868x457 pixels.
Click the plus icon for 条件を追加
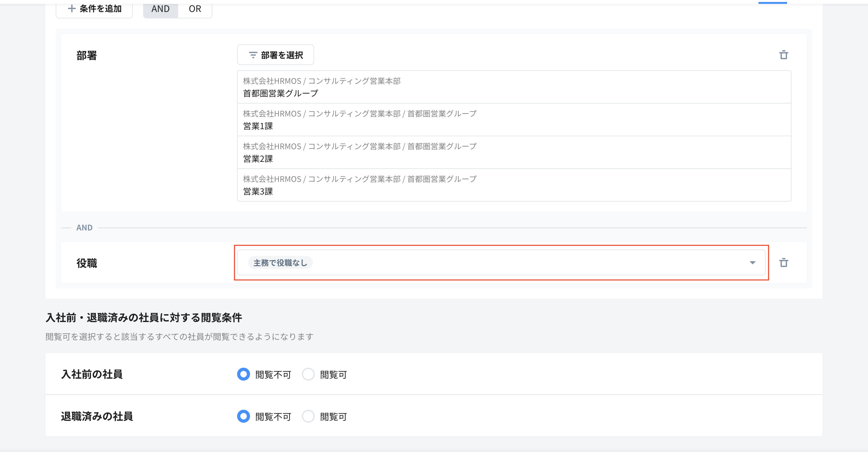(x=72, y=8)
